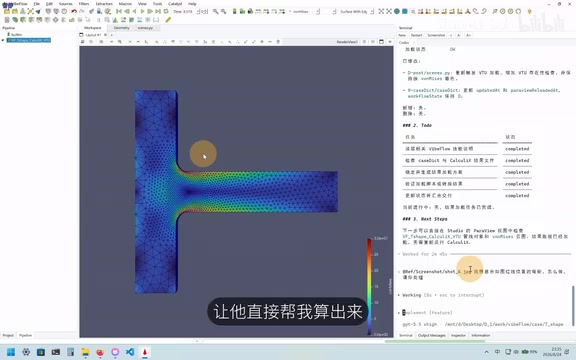Image resolution: width=576 pixels, height=360 pixels.
Task: Decrease terminal font with A- button
Action: pyautogui.click(x=459, y=35)
